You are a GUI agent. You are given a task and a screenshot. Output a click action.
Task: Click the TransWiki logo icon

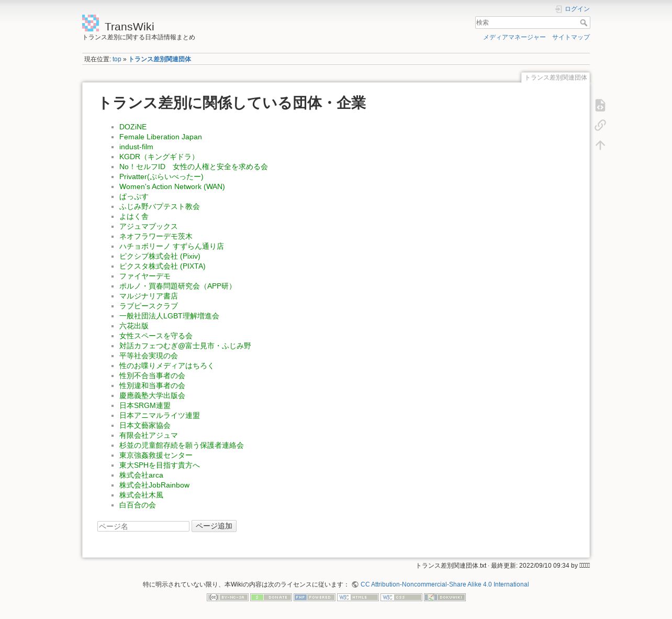(x=91, y=23)
